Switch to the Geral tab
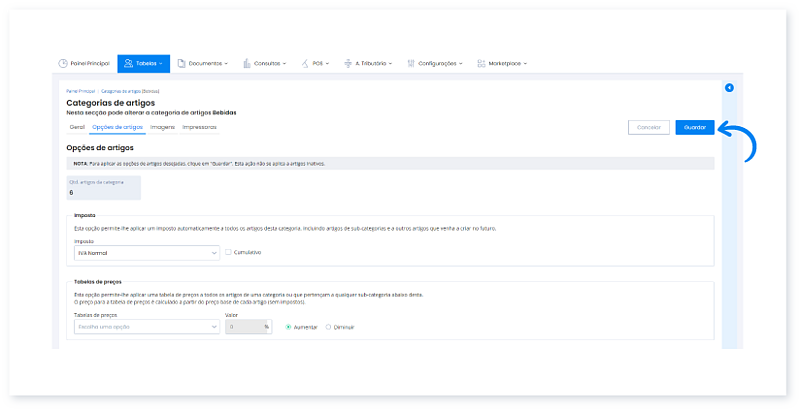Viewport: 800px width, 409px height. click(76, 127)
